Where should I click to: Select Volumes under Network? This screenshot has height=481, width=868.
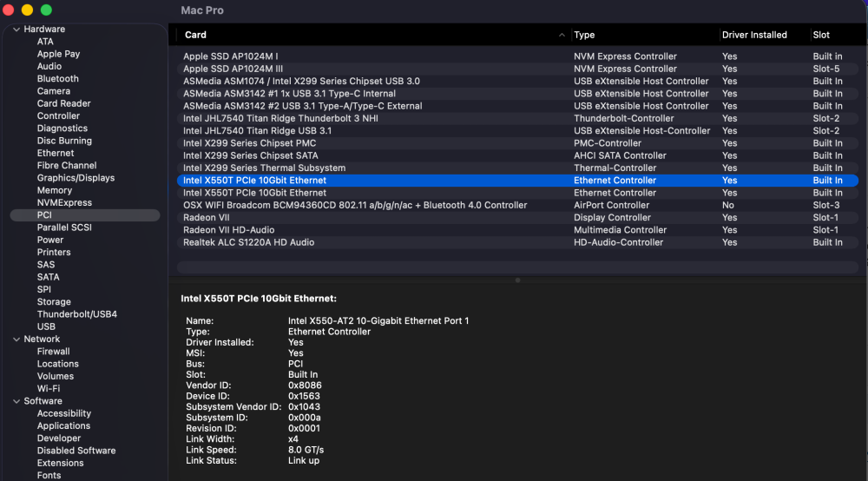pos(56,377)
